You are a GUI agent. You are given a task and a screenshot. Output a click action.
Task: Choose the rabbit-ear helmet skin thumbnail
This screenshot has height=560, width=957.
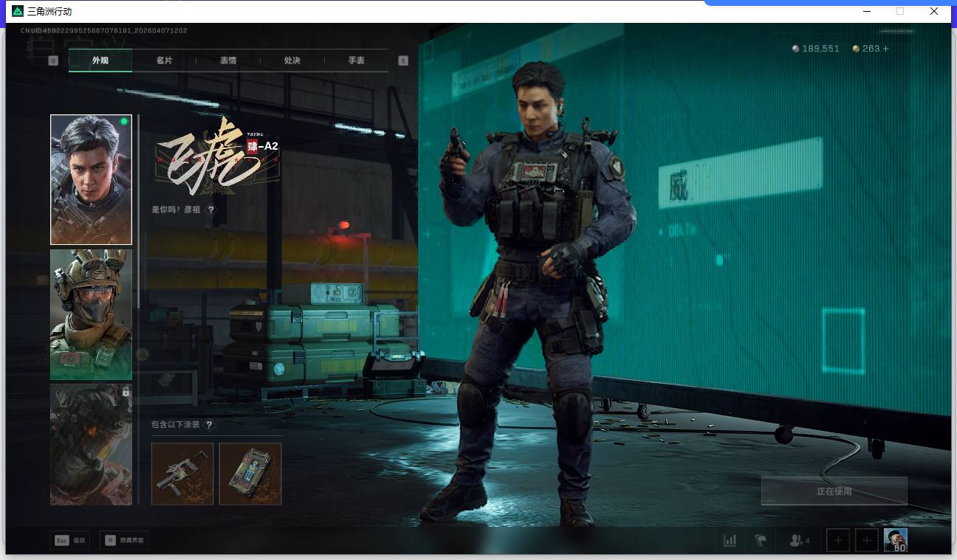coord(91,314)
